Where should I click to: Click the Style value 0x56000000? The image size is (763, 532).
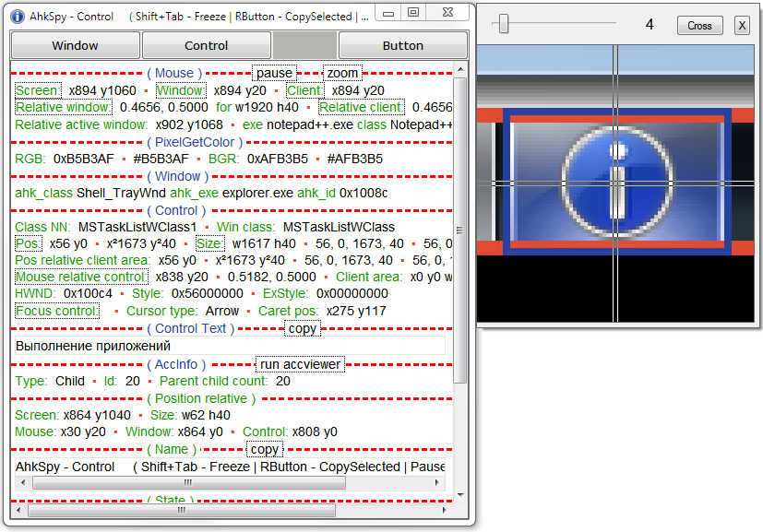pyautogui.click(x=208, y=294)
